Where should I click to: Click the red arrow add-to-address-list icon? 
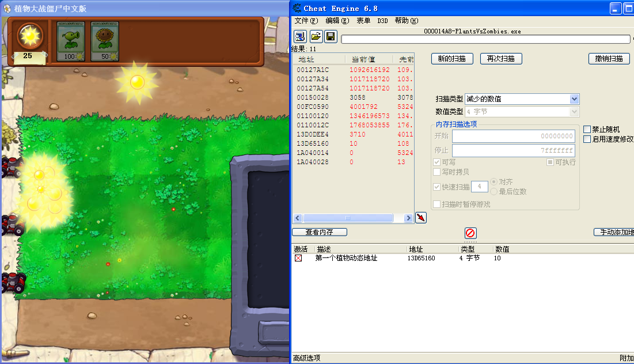pos(421,218)
